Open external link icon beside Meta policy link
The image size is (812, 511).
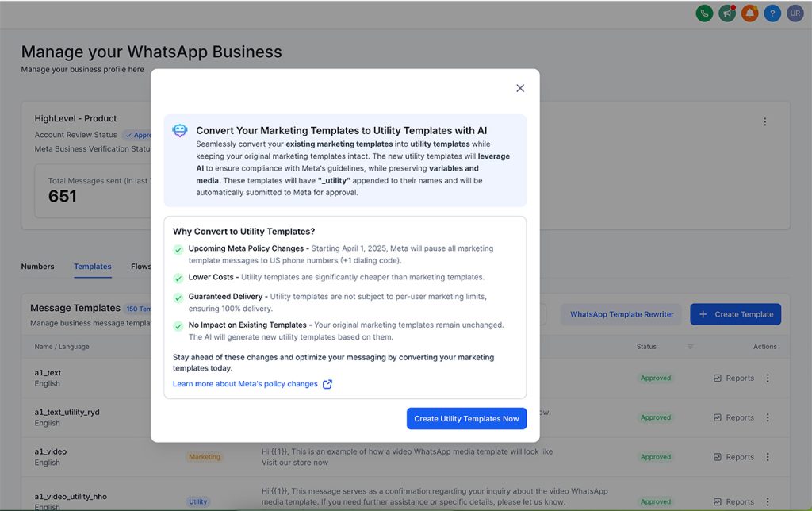[327, 384]
